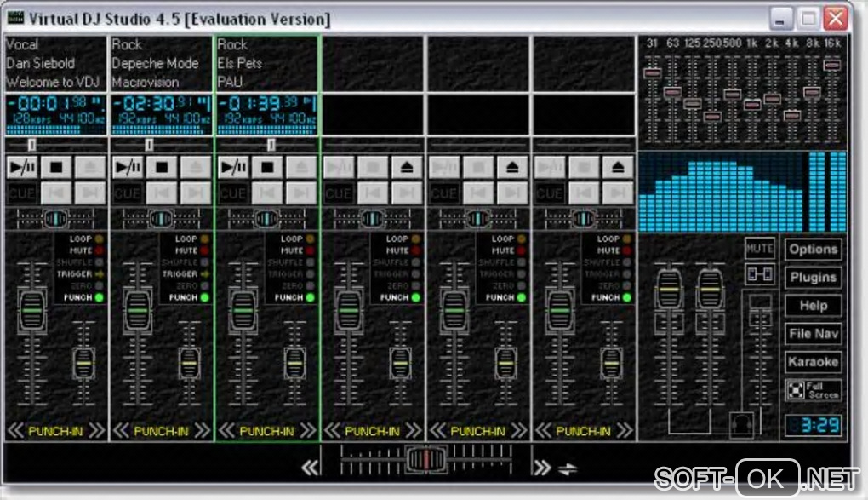Click the master MUTE button beside Options

759,249
